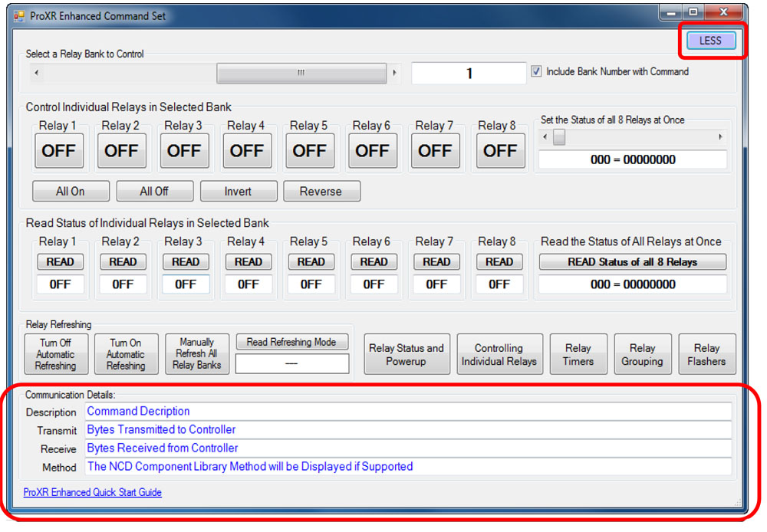Toggle Relay 3 OFF control button
The width and height of the screenshot is (767, 532).
point(184,150)
